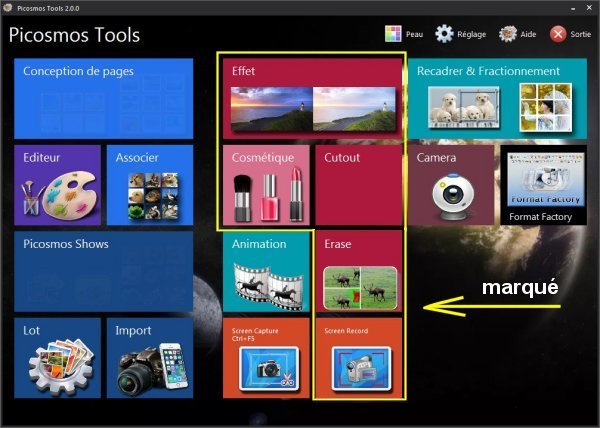Open Associer photo grid tile

pyautogui.click(x=150, y=185)
